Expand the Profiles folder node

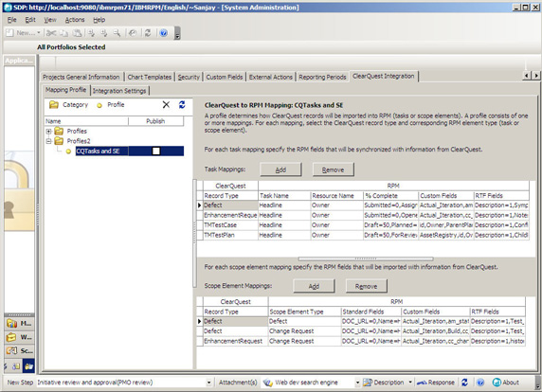click(48, 132)
